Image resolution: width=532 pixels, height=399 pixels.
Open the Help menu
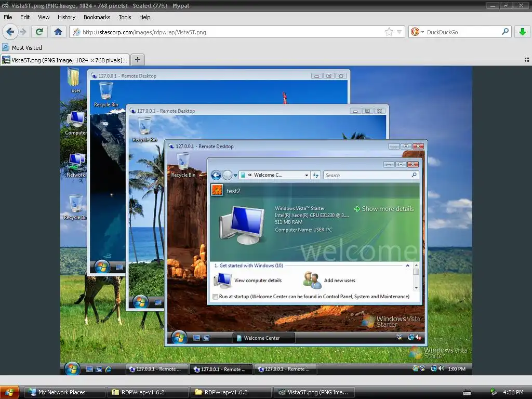[x=144, y=17]
